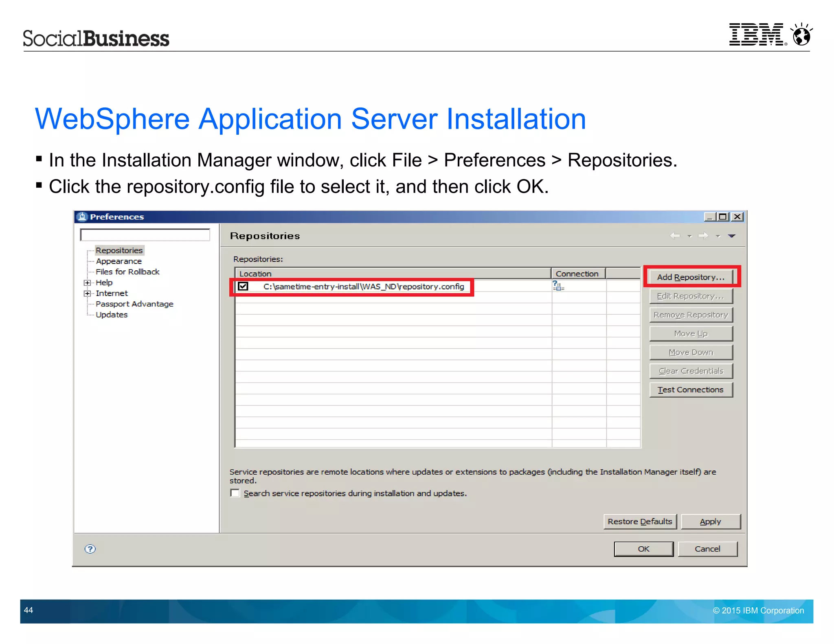Click Move Up button
This screenshot has height=644, width=834.
[691, 333]
